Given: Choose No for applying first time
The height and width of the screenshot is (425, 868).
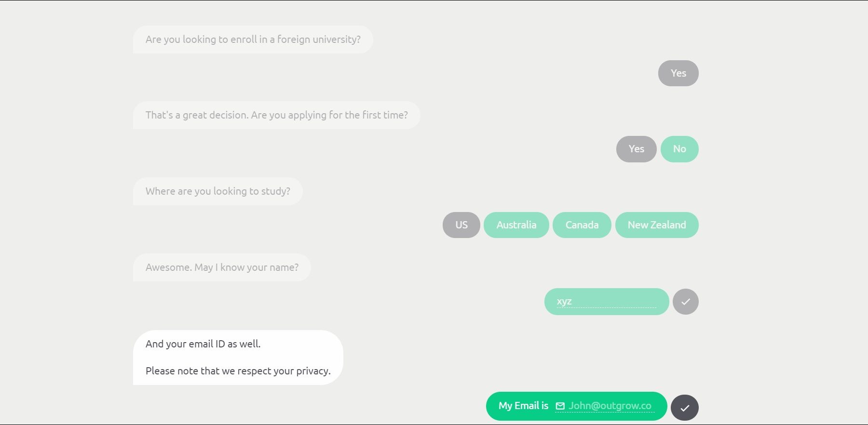Looking at the screenshot, I should tap(679, 149).
